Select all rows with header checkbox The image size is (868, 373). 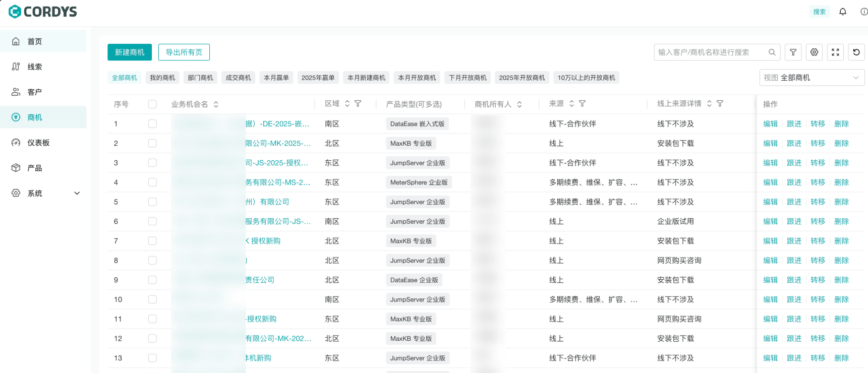pyautogui.click(x=152, y=104)
